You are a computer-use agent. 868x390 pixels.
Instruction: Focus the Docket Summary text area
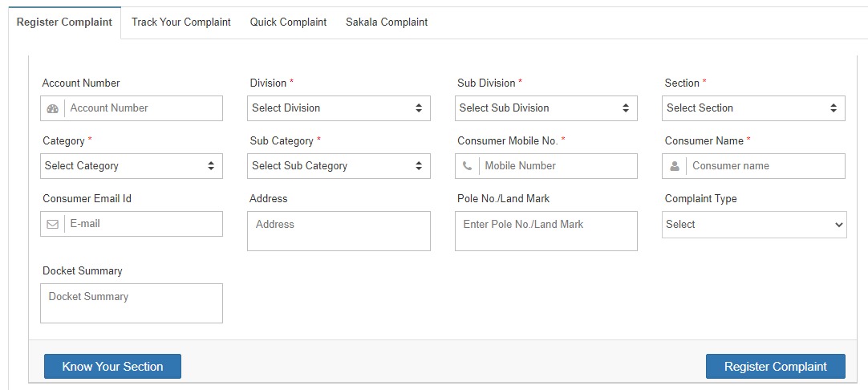131,303
